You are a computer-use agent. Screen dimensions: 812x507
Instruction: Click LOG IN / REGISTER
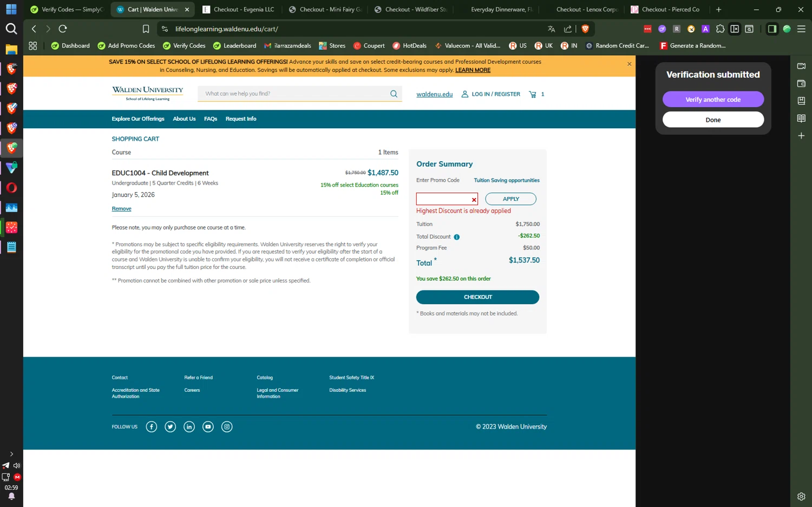pos(490,94)
